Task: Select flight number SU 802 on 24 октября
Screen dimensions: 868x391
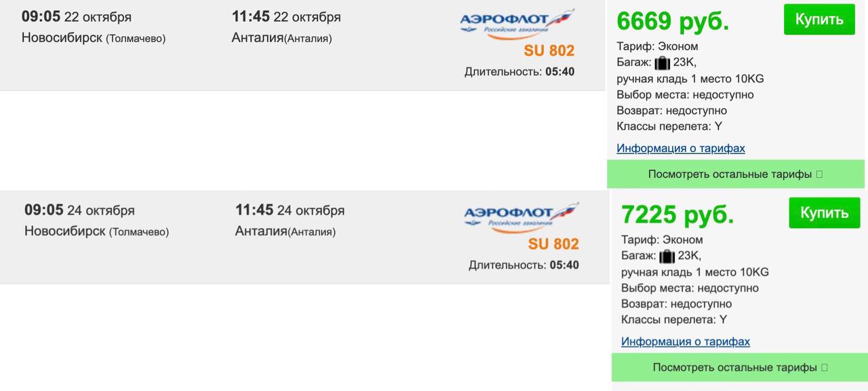Action: pos(553,244)
